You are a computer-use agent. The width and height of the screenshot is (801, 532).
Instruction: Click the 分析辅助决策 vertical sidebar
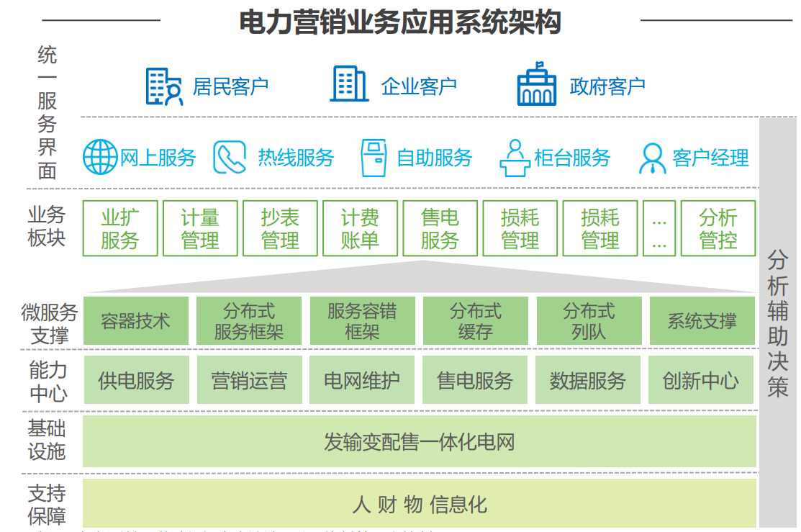click(777, 323)
